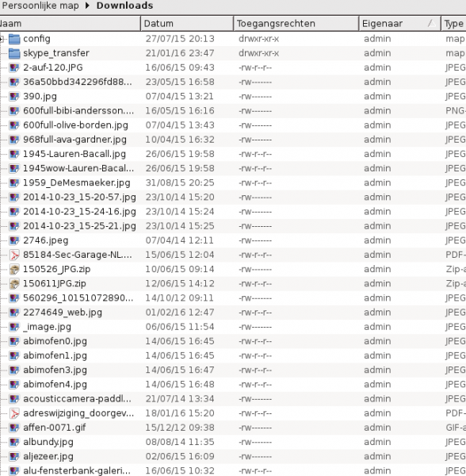Click the image icon of 390.jpg
This screenshot has height=476, width=466.
point(14,97)
